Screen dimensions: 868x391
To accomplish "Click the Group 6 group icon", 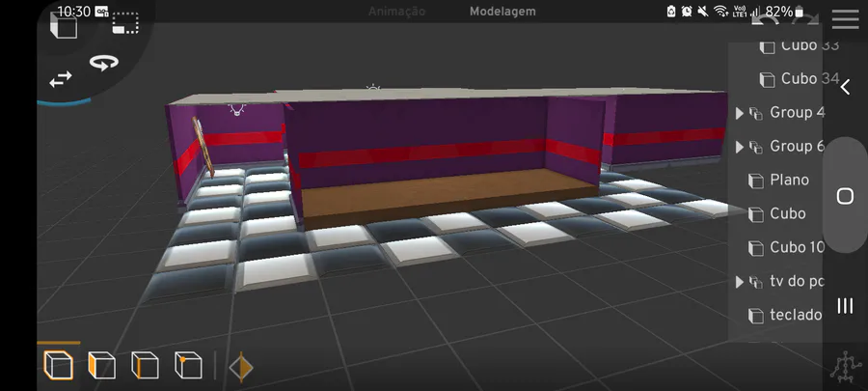I will click(755, 148).
